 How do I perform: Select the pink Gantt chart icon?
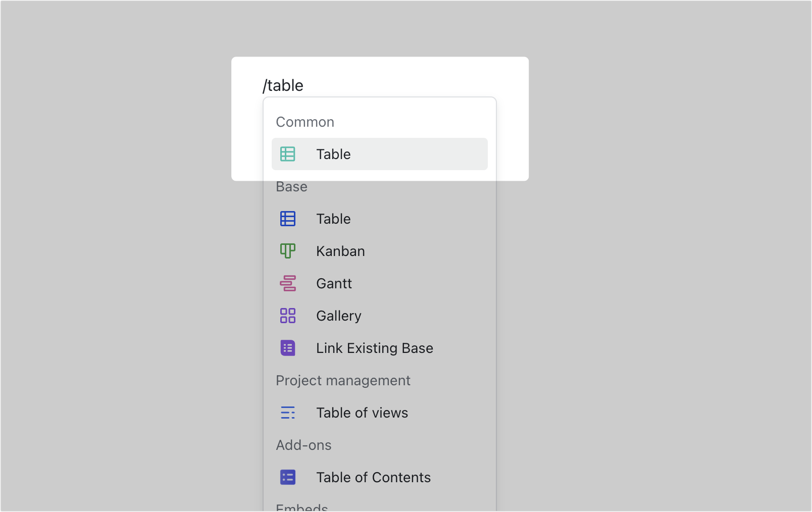tap(287, 283)
